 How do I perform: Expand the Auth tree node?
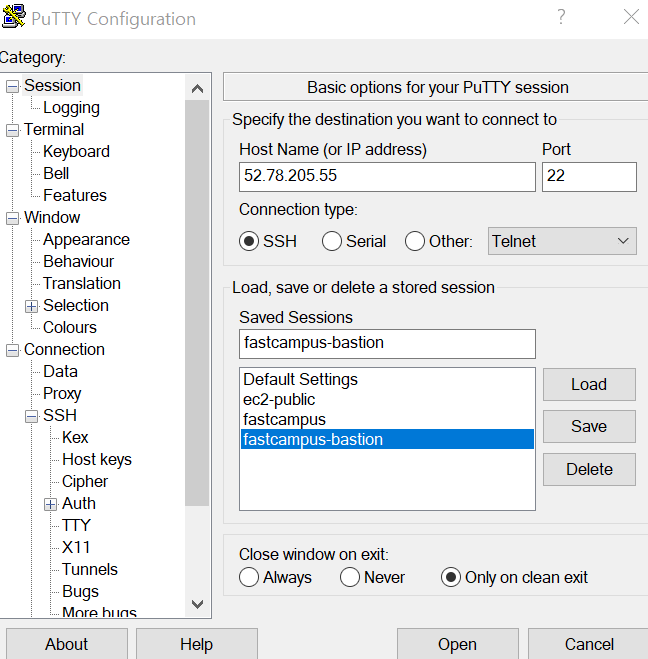tap(50, 504)
